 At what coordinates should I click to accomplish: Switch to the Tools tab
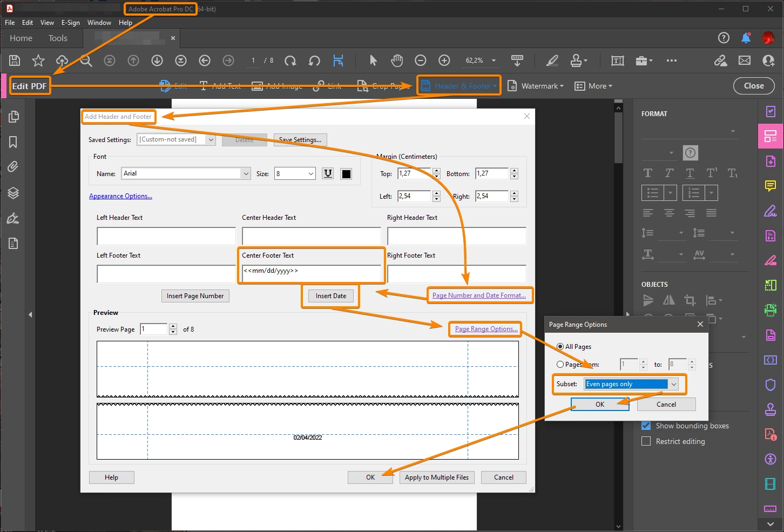58,38
